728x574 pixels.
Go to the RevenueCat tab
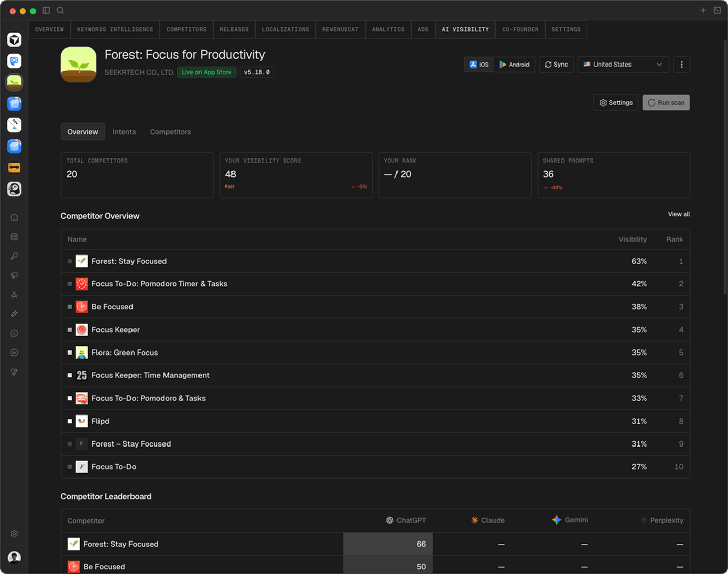point(340,29)
